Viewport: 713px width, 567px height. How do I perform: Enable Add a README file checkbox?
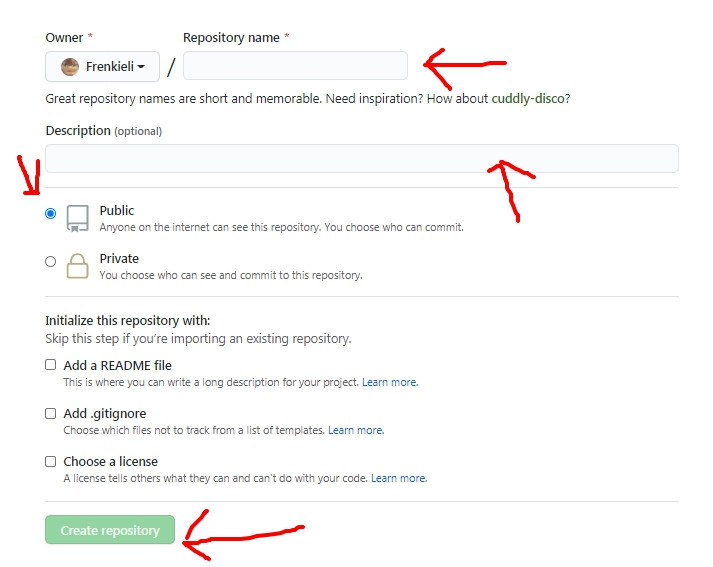pos(50,365)
